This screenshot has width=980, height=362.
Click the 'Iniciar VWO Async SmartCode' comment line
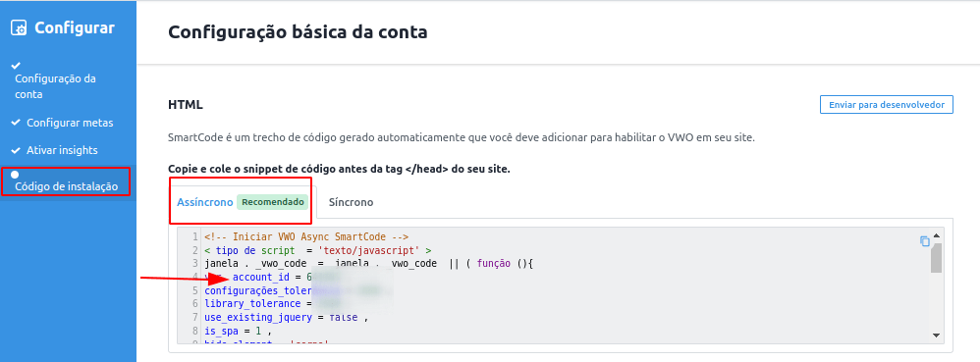(306, 236)
